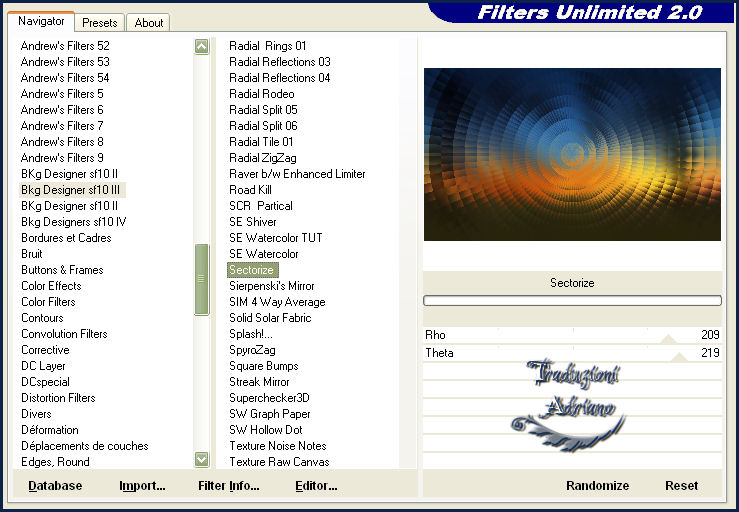Select highlighted Bkg Designer sf10 III
This screenshot has height=512, width=739.
71,190
